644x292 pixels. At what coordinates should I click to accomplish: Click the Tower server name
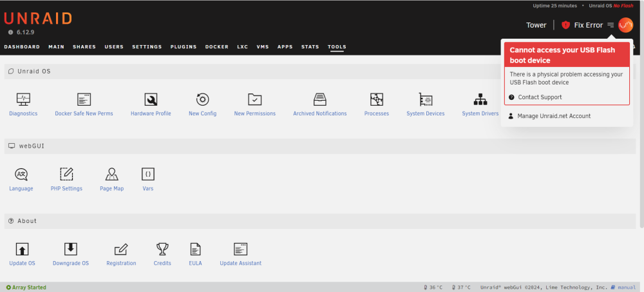pyautogui.click(x=536, y=25)
